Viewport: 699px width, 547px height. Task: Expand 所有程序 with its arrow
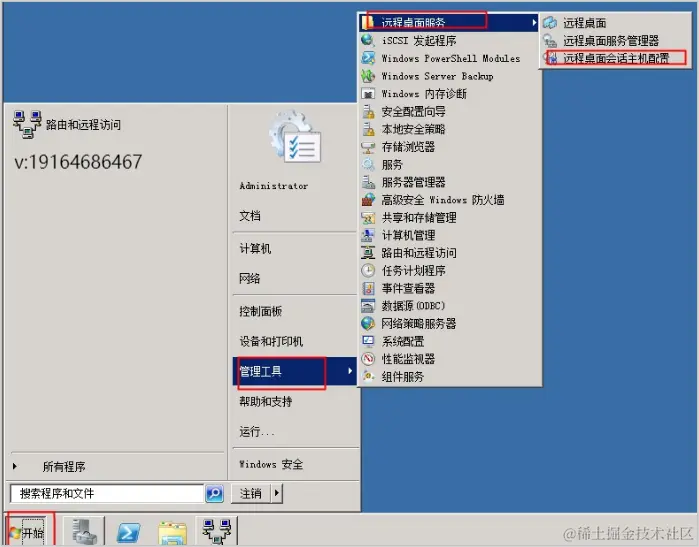click(x=15, y=466)
